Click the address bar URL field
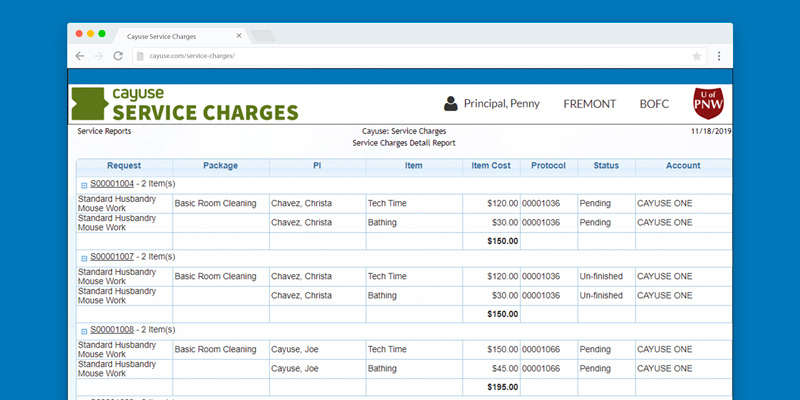Image resolution: width=800 pixels, height=400 pixels. [x=418, y=56]
